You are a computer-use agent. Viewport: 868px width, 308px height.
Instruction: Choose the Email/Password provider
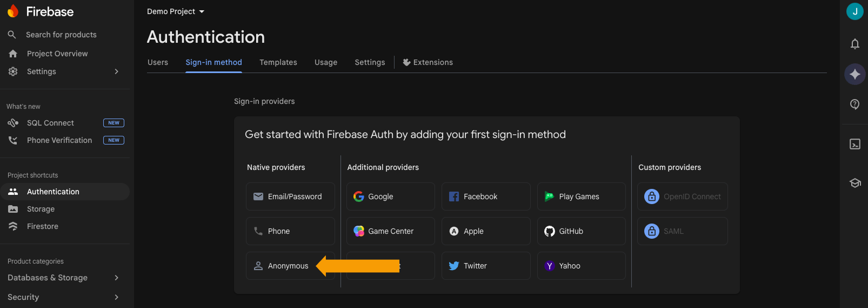(290, 196)
